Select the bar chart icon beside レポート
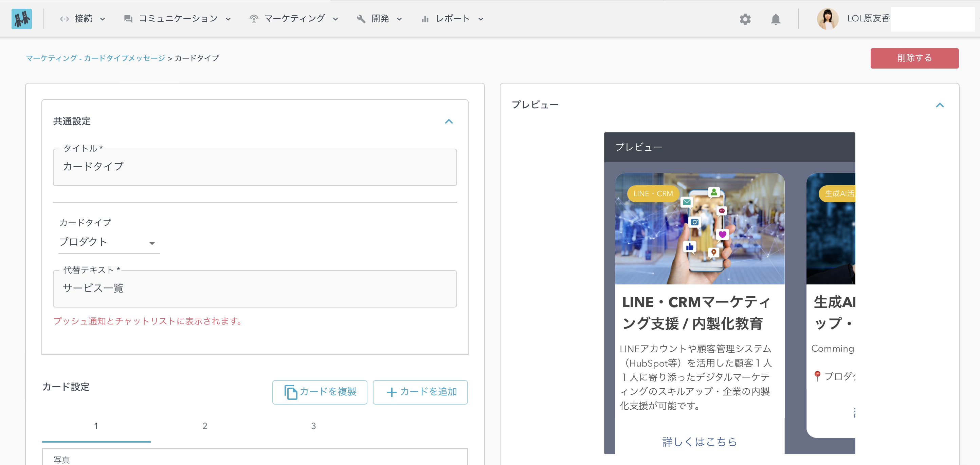 (x=425, y=18)
